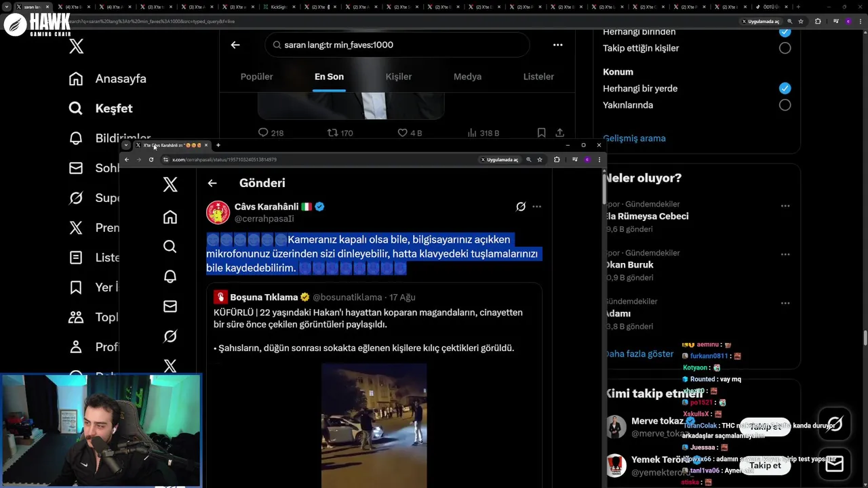Open tab search dropdown in front window
Image resolution: width=868 pixels, height=488 pixels.
click(x=126, y=145)
